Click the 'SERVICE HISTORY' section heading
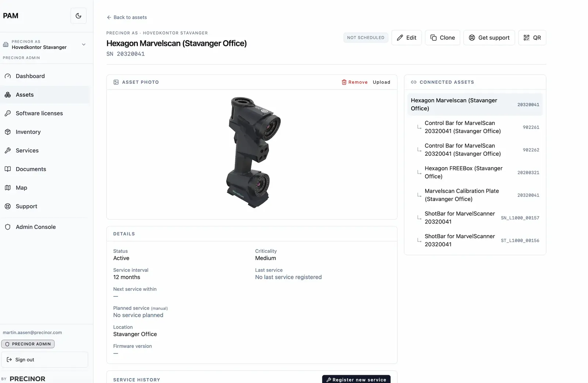This screenshot has width=588, height=383. click(x=137, y=380)
